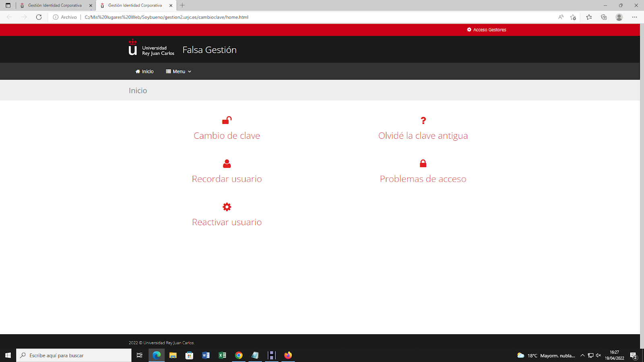Image resolution: width=644 pixels, height=362 pixels.
Task: Click the question mark icon above Olvidé la clave
Action: click(423, 120)
